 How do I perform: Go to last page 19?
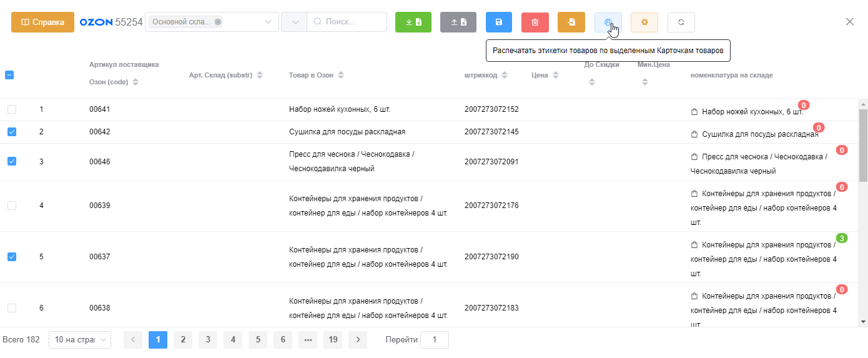click(x=333, y=340)
